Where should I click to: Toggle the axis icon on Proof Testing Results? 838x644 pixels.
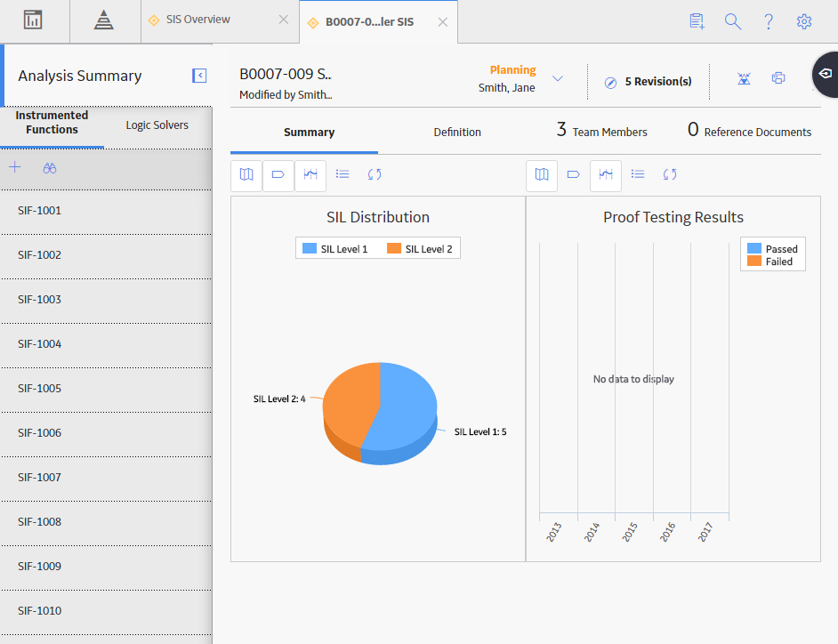606,174
